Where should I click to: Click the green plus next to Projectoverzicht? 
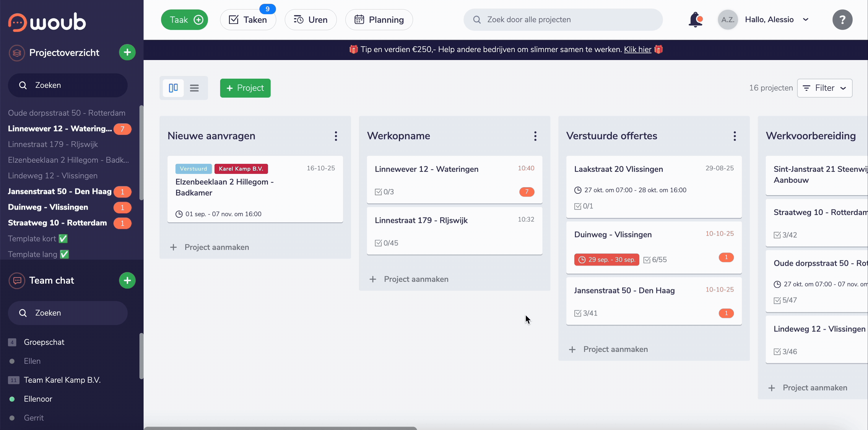point(127,52)
